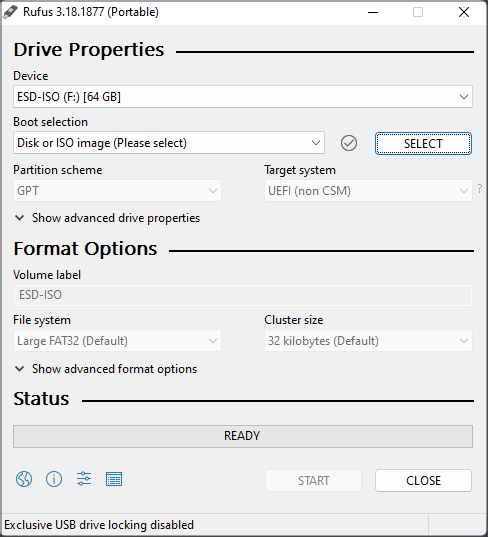Open the File system Large FAT32 dropdown
This screenshot has width=488, height=537.
coord(117,341)
